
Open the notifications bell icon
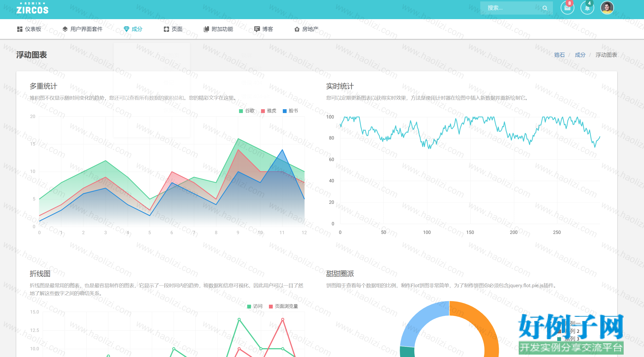[587, 8]
